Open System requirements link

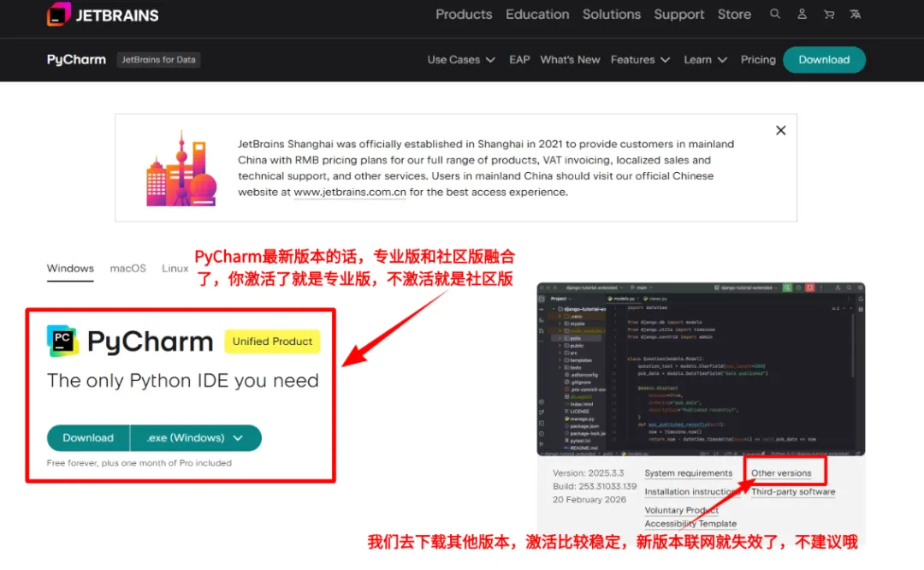pos(688,472)
